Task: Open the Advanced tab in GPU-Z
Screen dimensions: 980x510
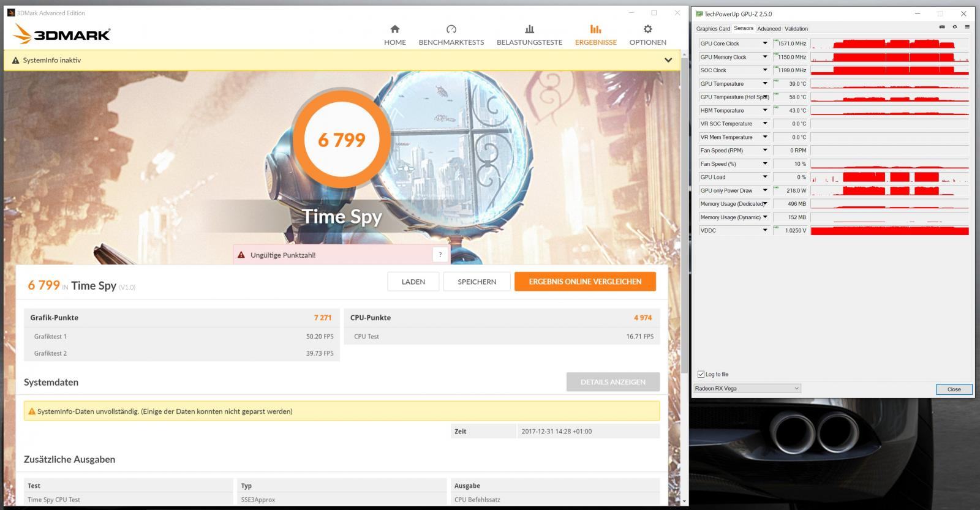Action: coord(769,29)
